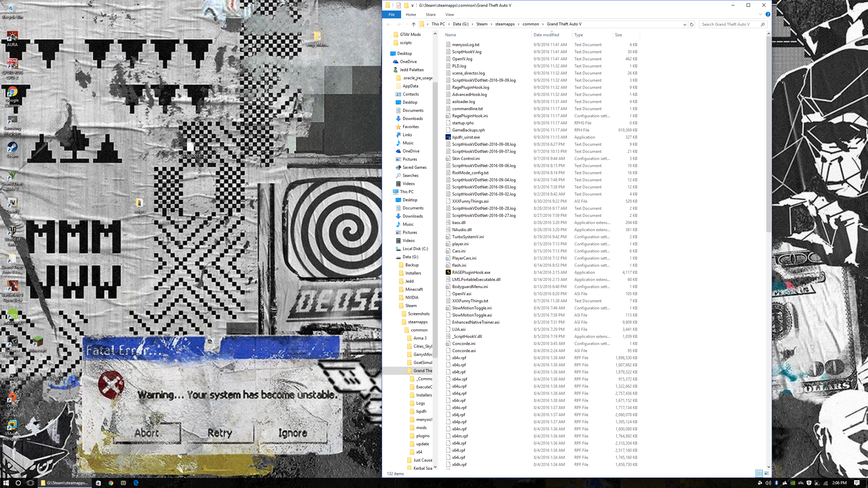Open Customize Quick Access Toolbar dropdown

412,5
